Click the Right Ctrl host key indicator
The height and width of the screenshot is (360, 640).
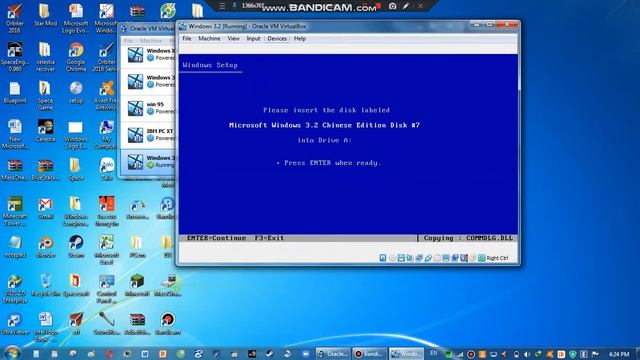tap(497, 258)
